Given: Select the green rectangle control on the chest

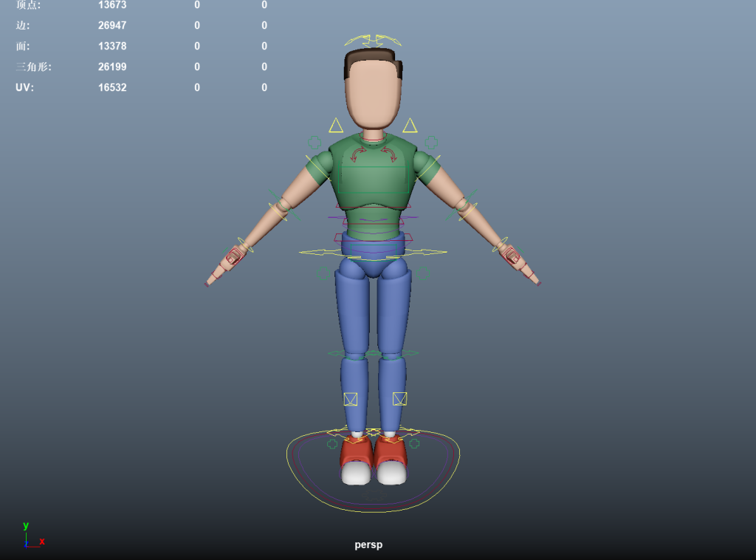Looking at the screenshot, I should click(373, 168).
